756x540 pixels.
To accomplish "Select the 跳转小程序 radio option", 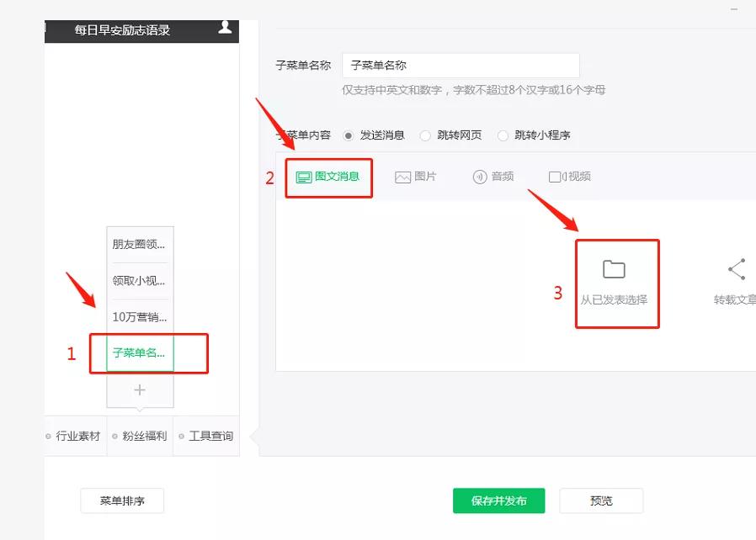I will pyautogui.click(x=503, y=135).
